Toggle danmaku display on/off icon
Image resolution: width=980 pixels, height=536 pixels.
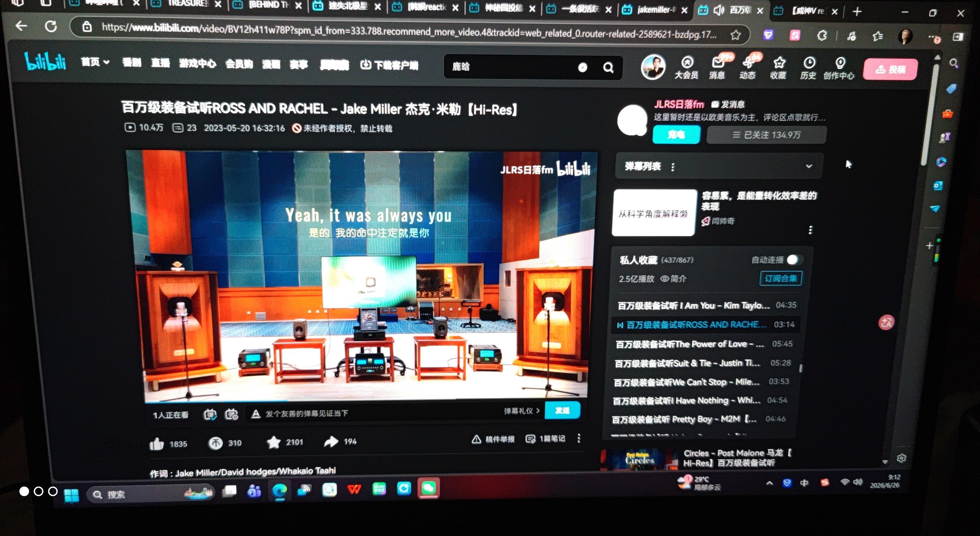210,414
